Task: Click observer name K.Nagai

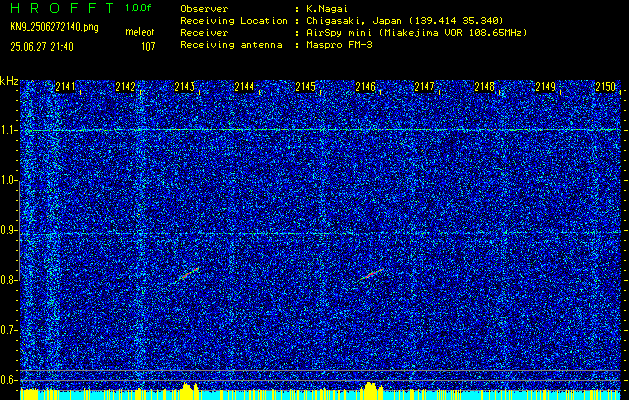Action: tap(326, 8)
